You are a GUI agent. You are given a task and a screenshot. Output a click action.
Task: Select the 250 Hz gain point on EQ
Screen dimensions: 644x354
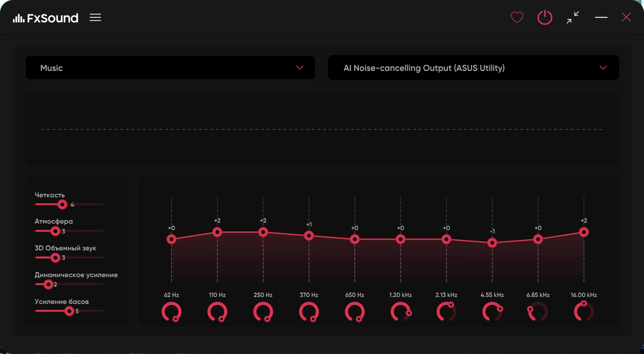pos(263,232)
